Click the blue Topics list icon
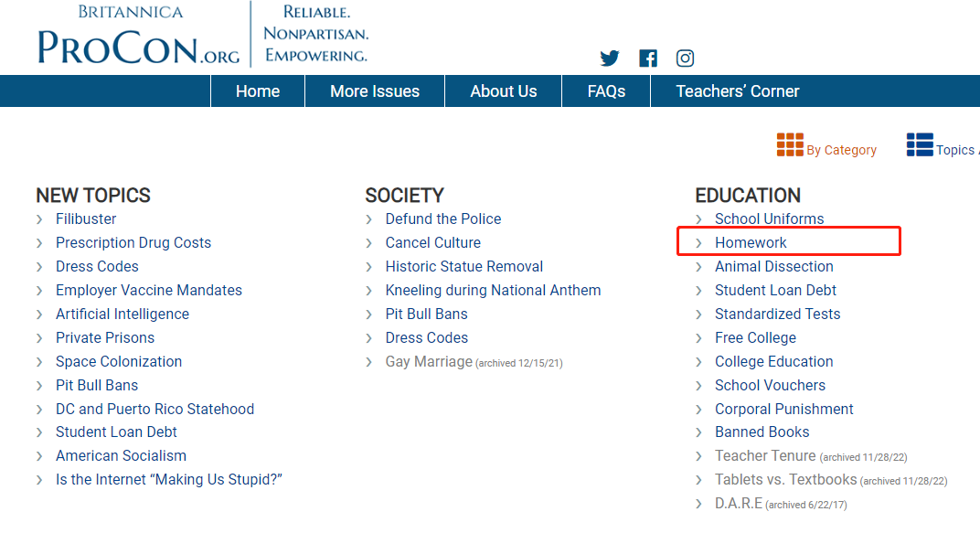The width and height of the screenshot is (980, 533). pyautogui.click(x=920, y=144)
